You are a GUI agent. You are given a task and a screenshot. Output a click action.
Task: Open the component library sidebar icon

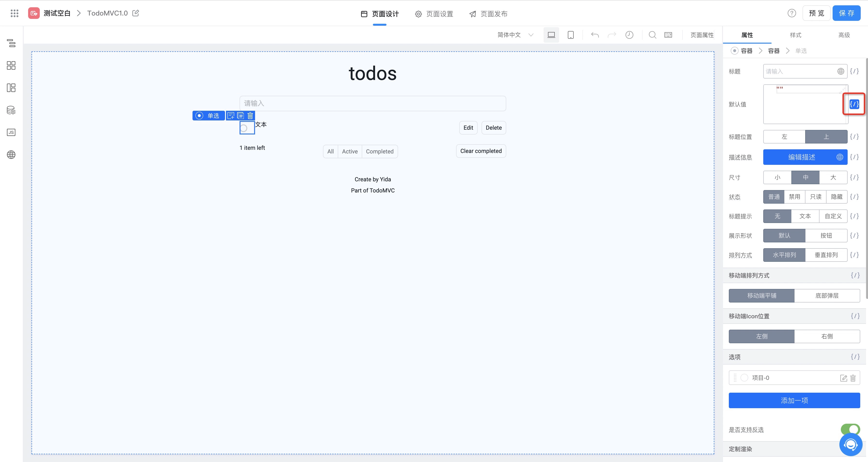11,65
